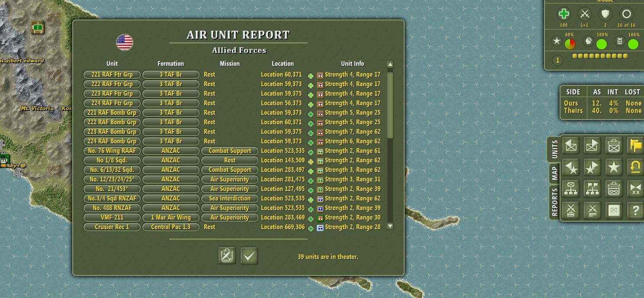Select unit No. 76 Wing RAAF
The image size is (644, 298).
click(x=112, y=151)
